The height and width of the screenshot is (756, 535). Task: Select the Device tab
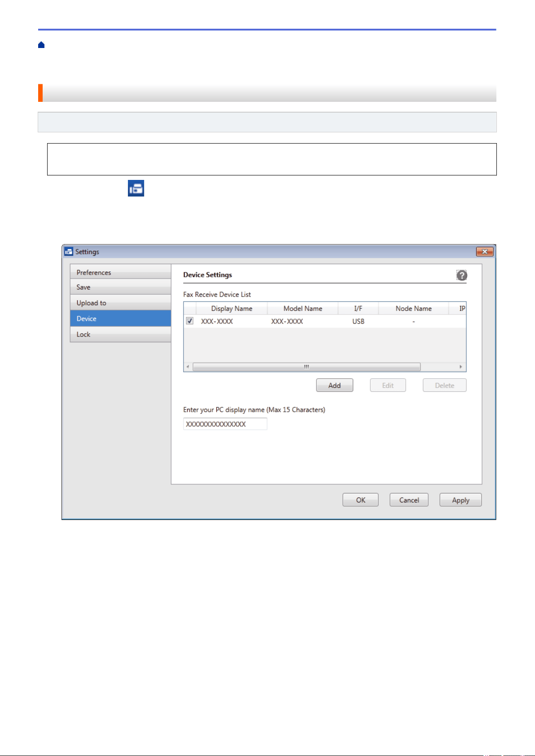click(x=121, y=319)
